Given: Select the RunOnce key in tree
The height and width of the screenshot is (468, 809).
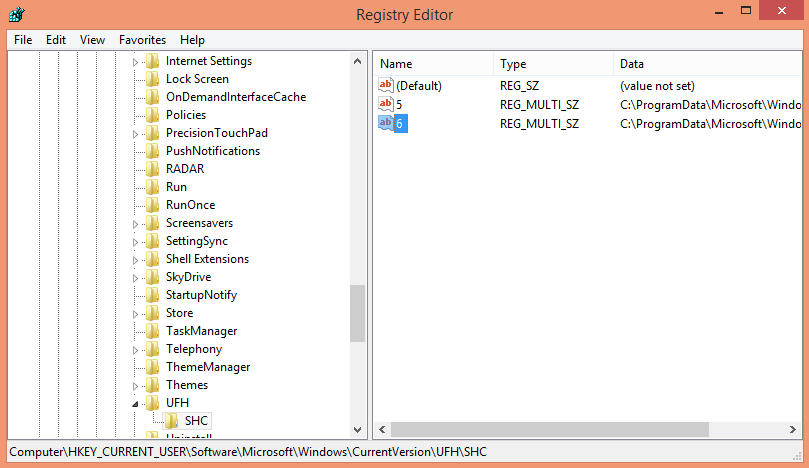Looking at the screenshot, I should [x=190, y=205].
